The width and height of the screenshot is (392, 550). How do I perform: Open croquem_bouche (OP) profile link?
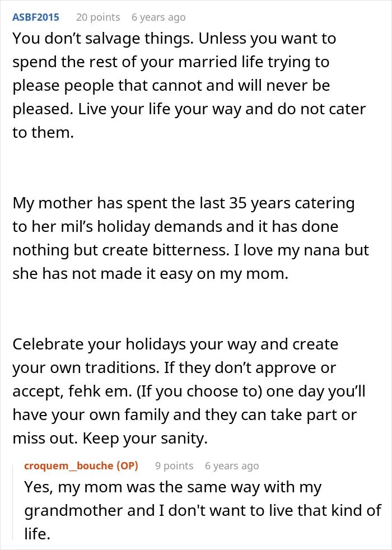coord(81,466)
